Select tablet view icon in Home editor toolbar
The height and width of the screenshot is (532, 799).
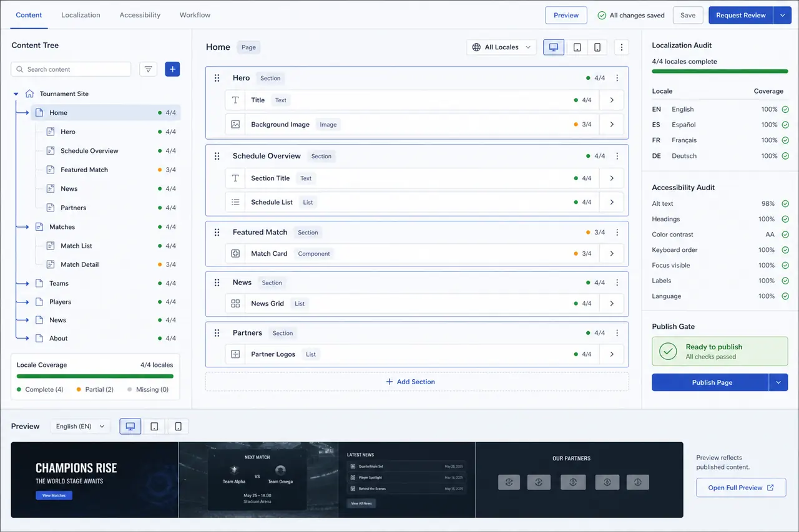click(x=577, y=47)
